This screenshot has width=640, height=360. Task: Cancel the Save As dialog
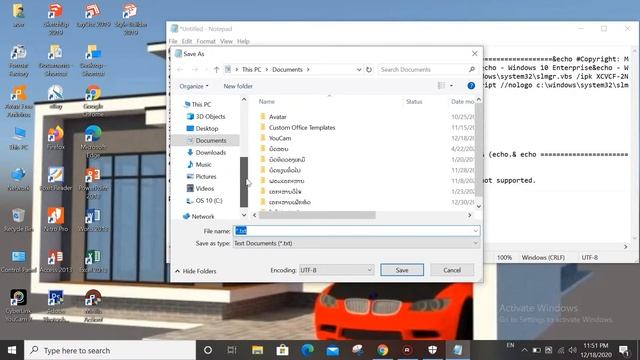pyautogui.click(x=452, y=270)
